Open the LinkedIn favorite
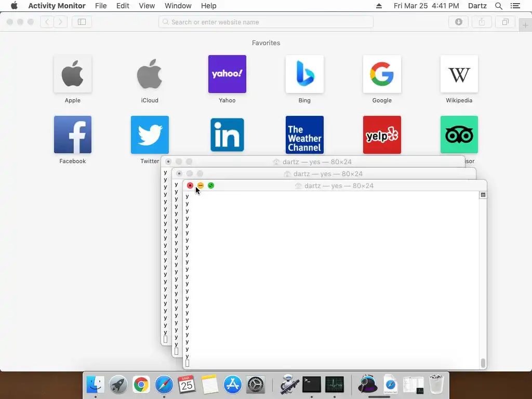532x399 pixels. pos(227,135)
